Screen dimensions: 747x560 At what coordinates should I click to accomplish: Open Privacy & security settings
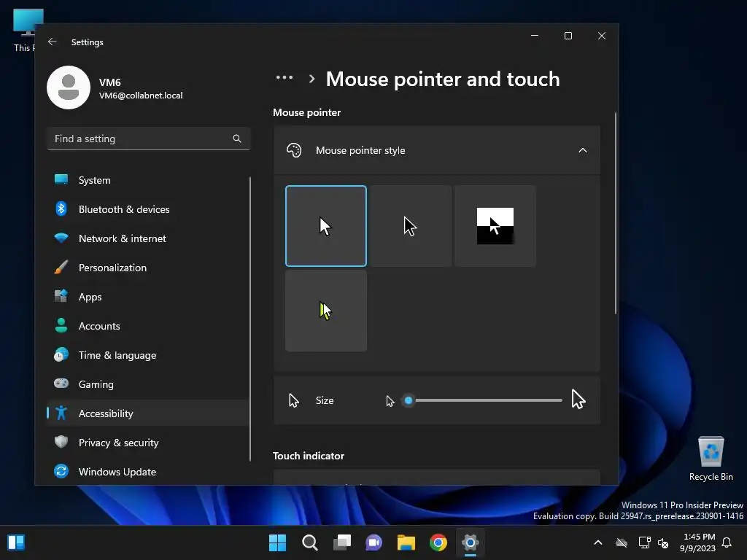point(148,443)
